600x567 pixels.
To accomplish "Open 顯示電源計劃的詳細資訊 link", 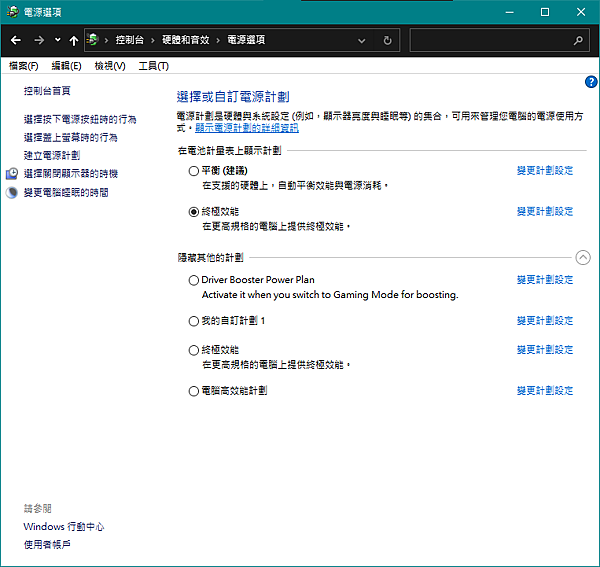I will (x=247, y=128).
